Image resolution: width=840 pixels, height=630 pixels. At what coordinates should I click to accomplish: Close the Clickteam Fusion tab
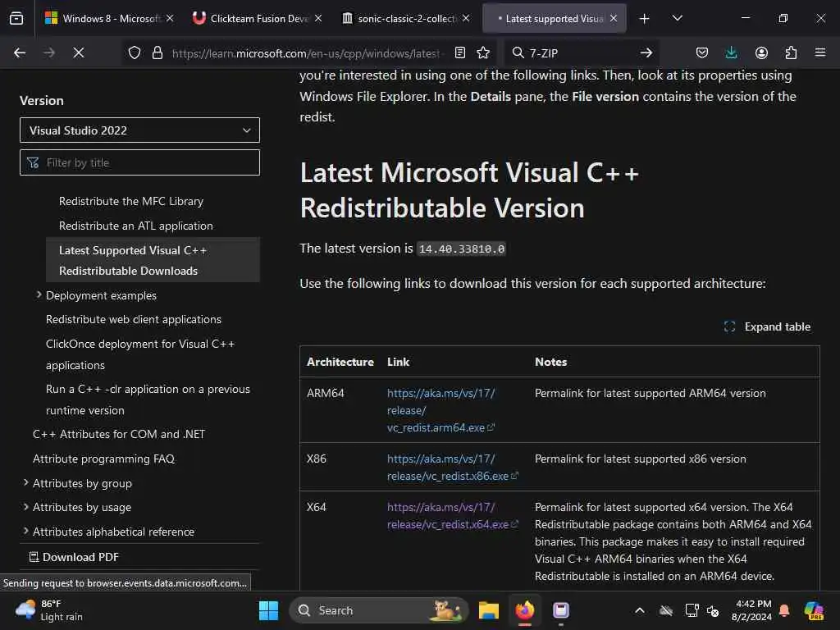tap(318, 18)
